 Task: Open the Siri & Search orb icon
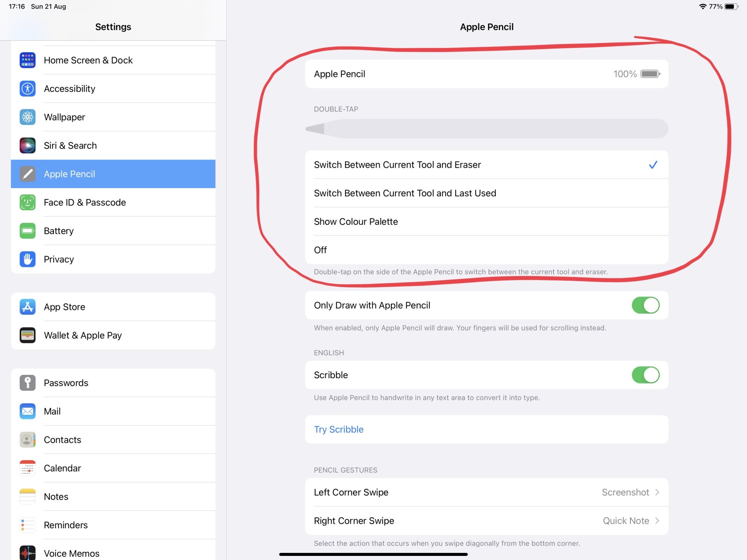click(28, 146)
